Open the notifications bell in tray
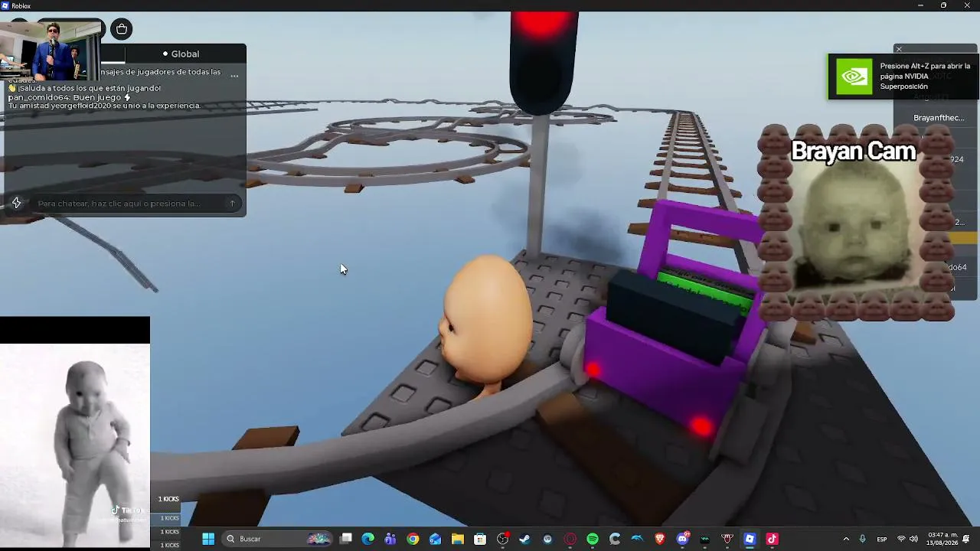 pyautogui.click(x=967, y=539)
